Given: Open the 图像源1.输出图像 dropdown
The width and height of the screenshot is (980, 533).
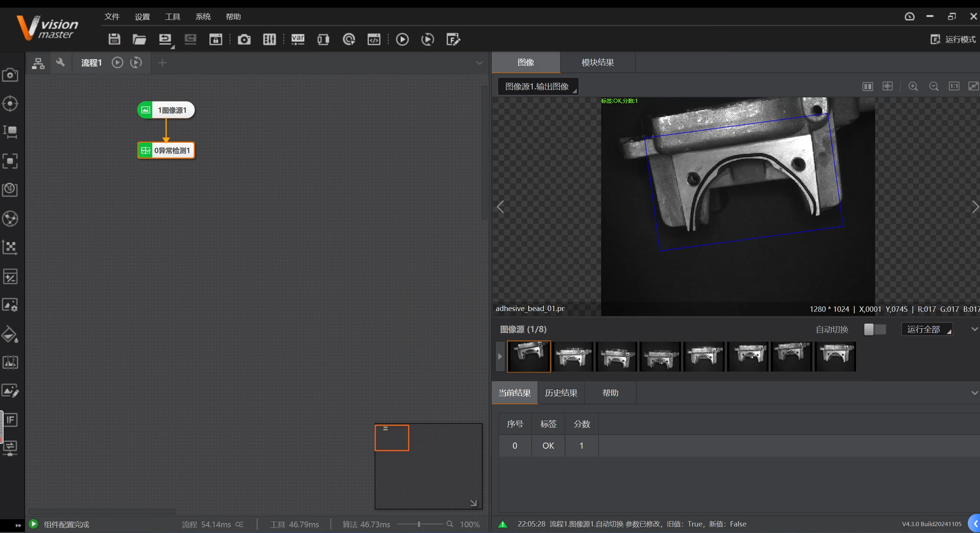Looking at the screenshot, I should pyautogui.click(x=538, y=86).
